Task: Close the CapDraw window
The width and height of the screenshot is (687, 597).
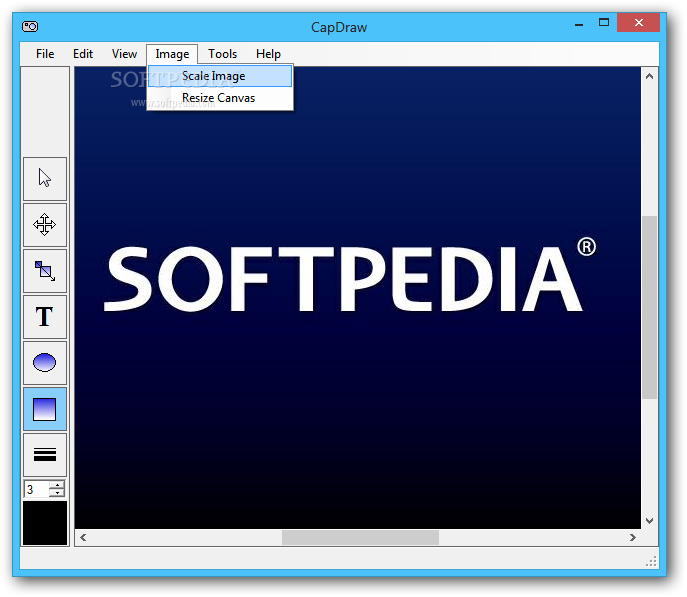Action: point(638,23)
